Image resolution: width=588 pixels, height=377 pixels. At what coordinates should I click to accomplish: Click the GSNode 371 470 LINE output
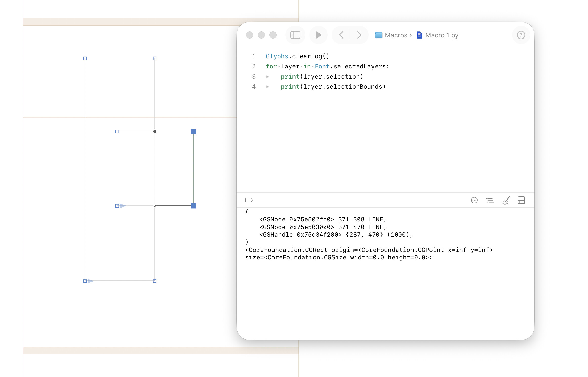323,227
